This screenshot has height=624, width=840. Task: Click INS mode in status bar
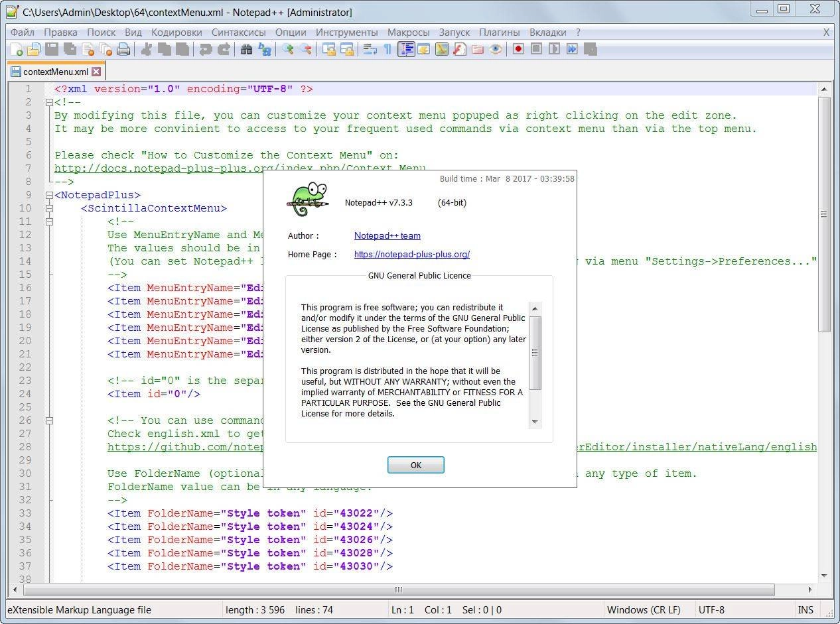[805, 609]
